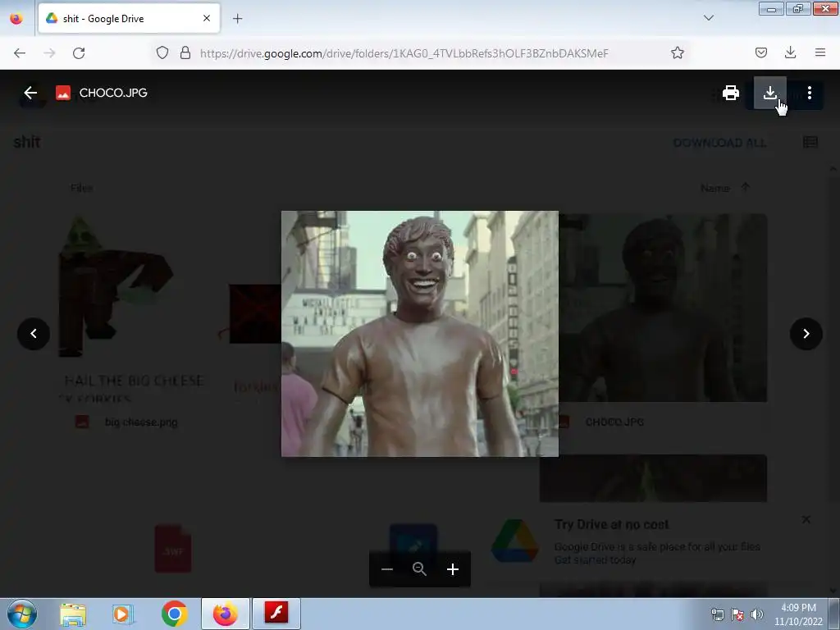
Task: Toggle the dimmed list view layout icon
Action: click(810, 142)
